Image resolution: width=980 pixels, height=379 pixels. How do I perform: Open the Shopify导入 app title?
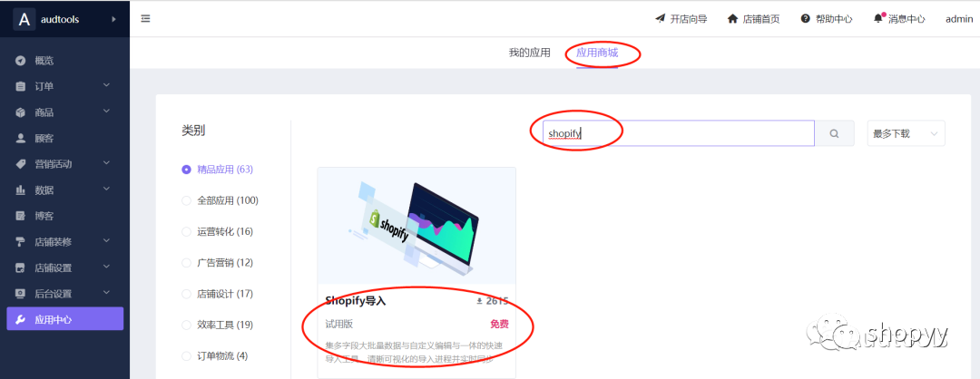[x=357, y=301]
